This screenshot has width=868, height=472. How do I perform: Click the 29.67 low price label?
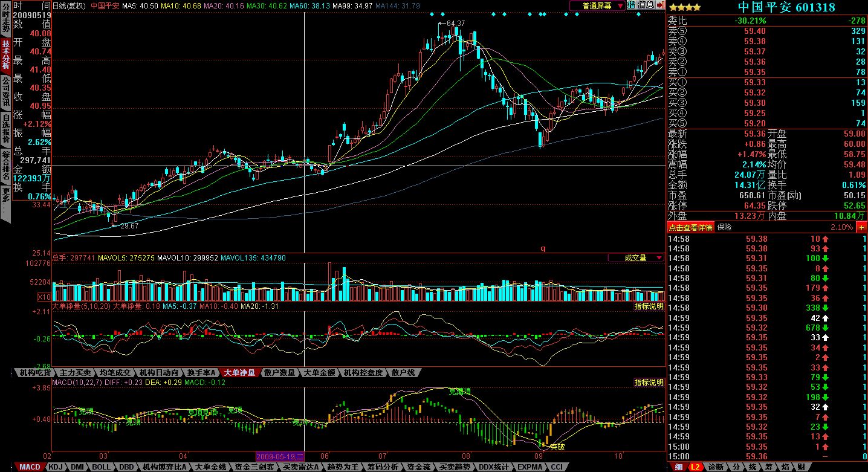(x=129, y=225)
